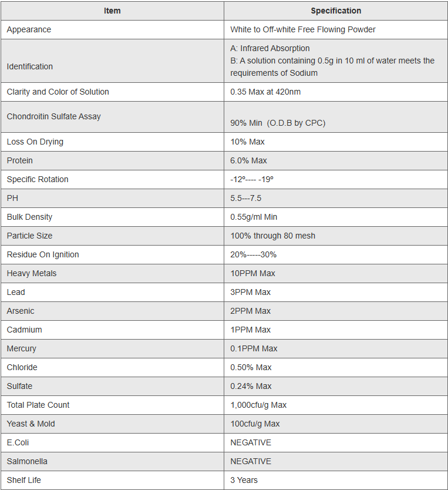The image size is (448, 490).
Task: Click "100% through 80 mesh" specification
Action: pos(272,236)
